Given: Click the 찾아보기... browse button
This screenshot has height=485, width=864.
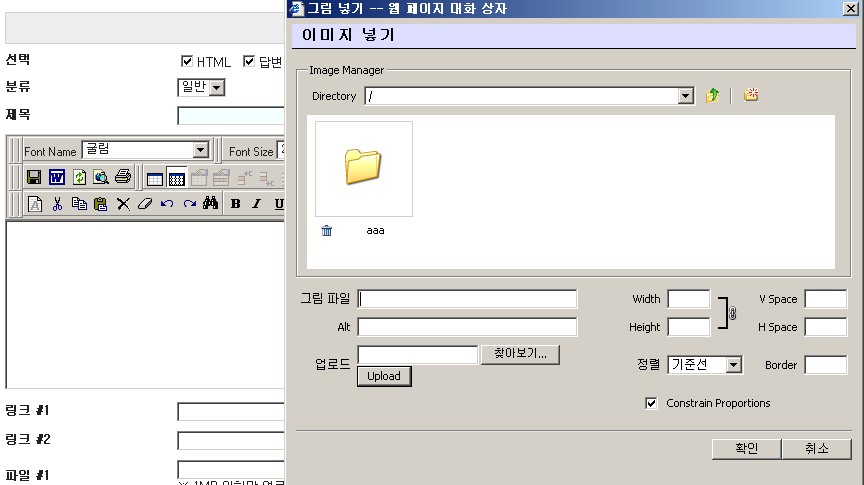Looking at the screenshot, I should 520,354.
